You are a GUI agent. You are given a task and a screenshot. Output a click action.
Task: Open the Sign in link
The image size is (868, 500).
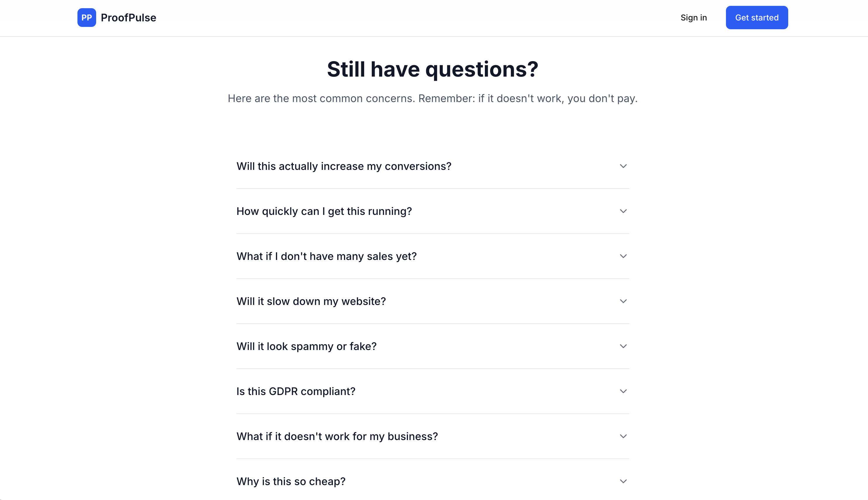(693, 18)
